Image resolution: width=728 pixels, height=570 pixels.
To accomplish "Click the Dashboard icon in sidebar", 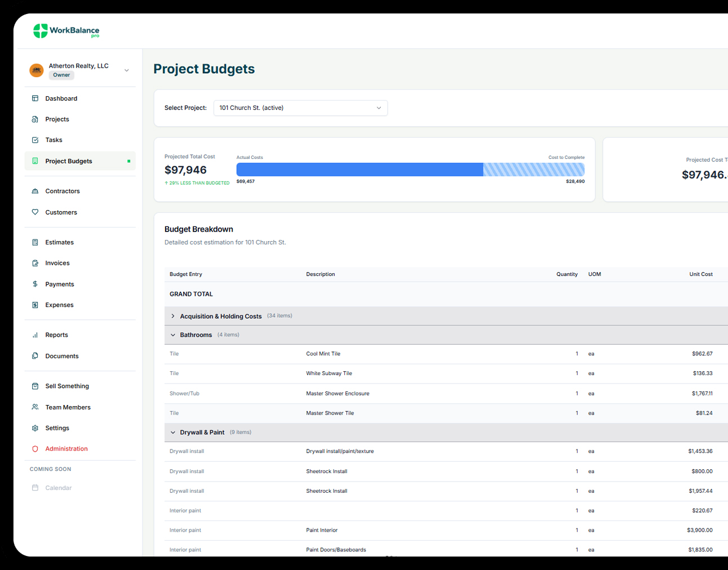I will click(x=35, y=99).
